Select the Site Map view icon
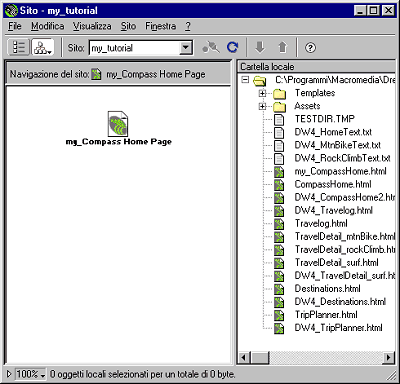This screenshot has height=384, width=400. [x=43, y=47]
